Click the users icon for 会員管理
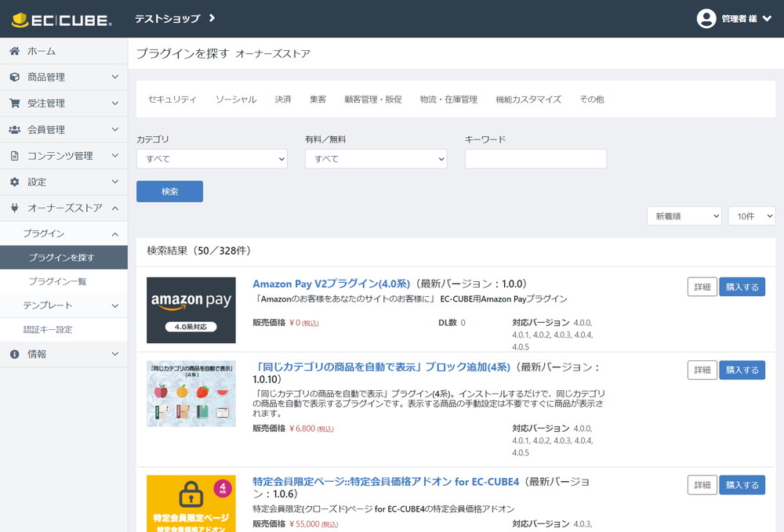 click(14, 129)
